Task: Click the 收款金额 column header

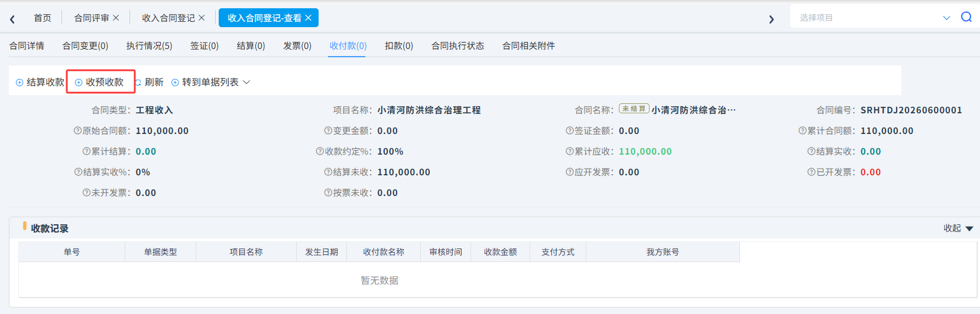Action: click(501, 252)
